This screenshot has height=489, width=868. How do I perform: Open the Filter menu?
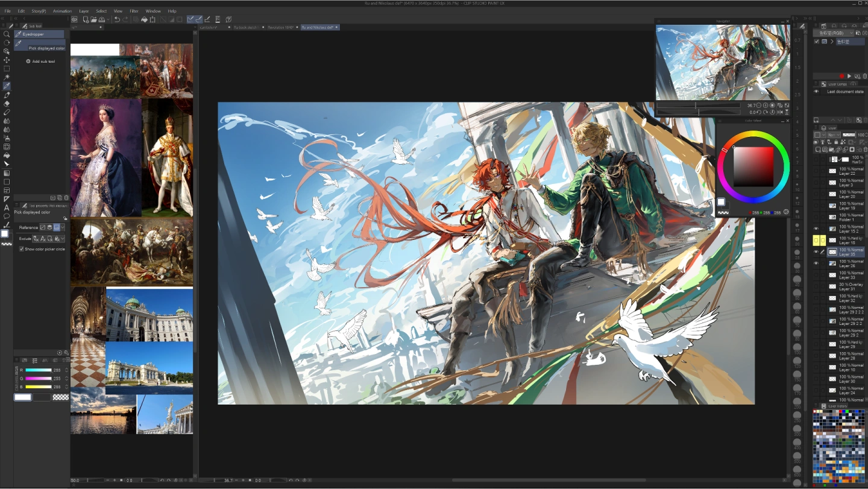[x=134, y=11]
